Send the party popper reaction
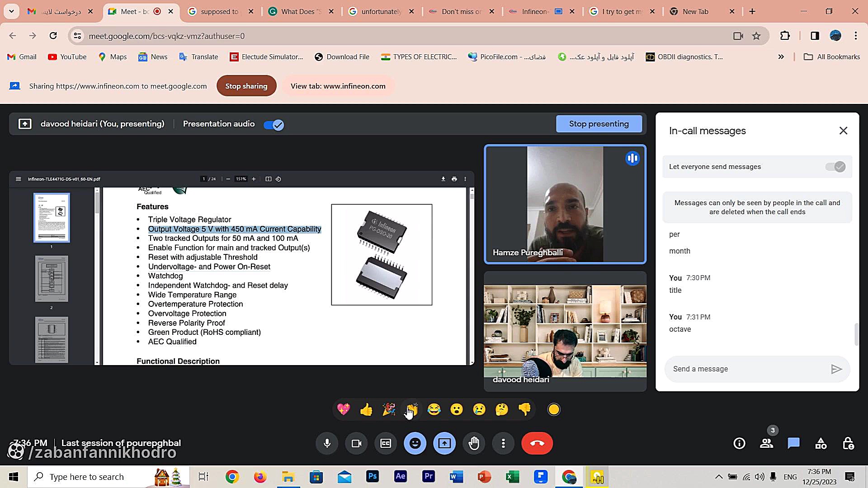 point(389,409)
